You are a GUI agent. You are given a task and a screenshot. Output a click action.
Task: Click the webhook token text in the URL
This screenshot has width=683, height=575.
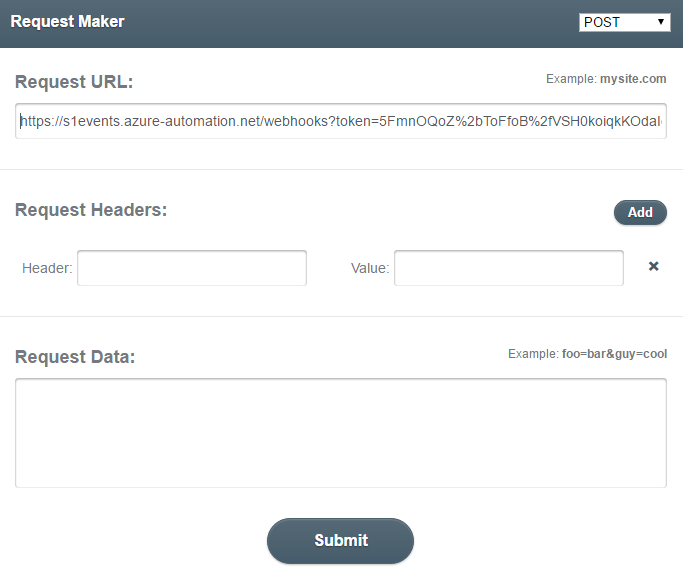click(x=520, y=121)
